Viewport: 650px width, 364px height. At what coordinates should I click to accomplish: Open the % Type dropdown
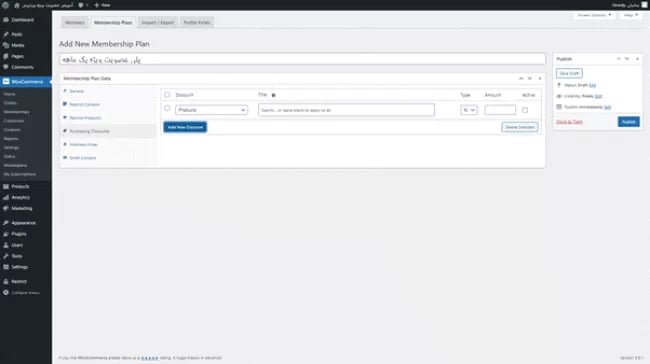click(x=468, y=110)
